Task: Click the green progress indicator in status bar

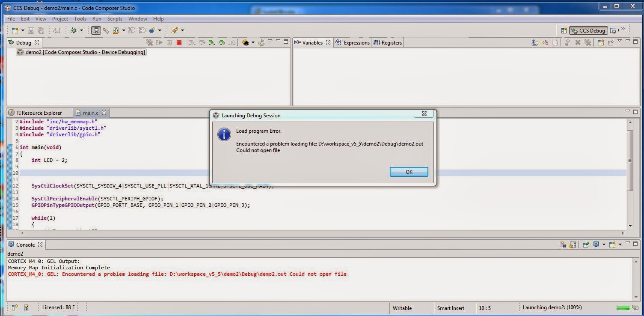Action: click(x=623, y=307)
